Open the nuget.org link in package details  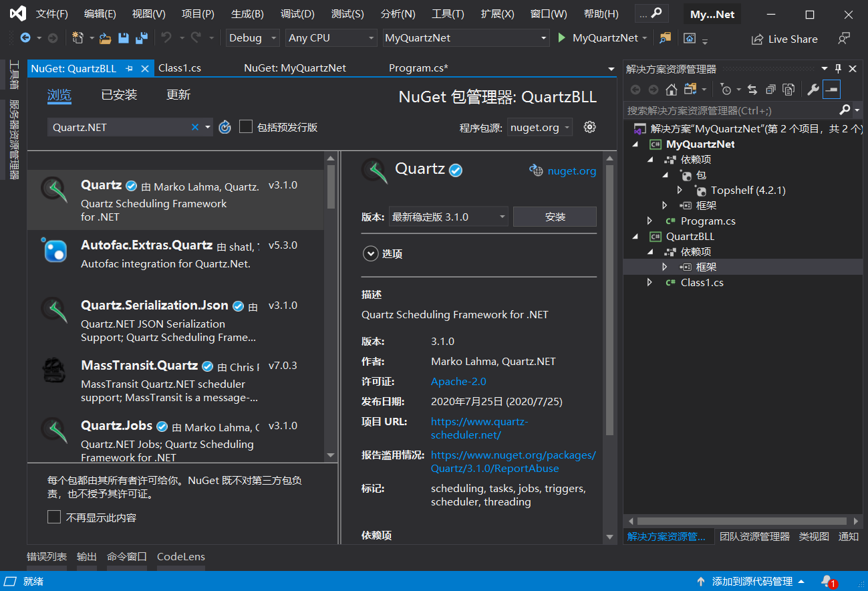pyautogui.click(x=571, y=171)
